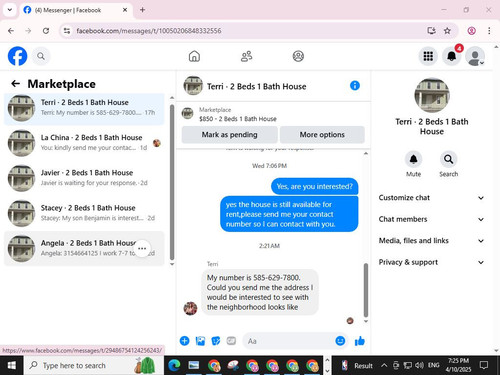The image size is (500, 375).
Task: Click the taskbar volume icon
Action: pyautogui.click(x=419, y=365)
